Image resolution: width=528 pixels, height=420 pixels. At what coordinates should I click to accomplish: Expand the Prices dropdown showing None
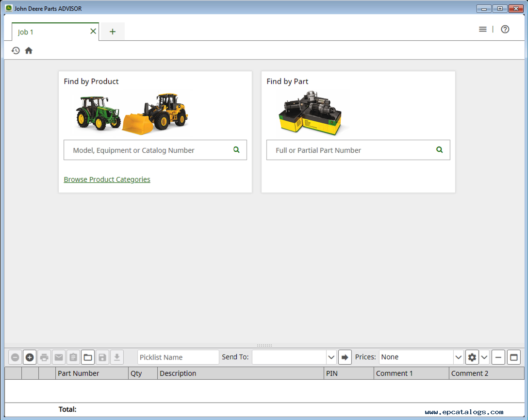[x=458, y=357]
